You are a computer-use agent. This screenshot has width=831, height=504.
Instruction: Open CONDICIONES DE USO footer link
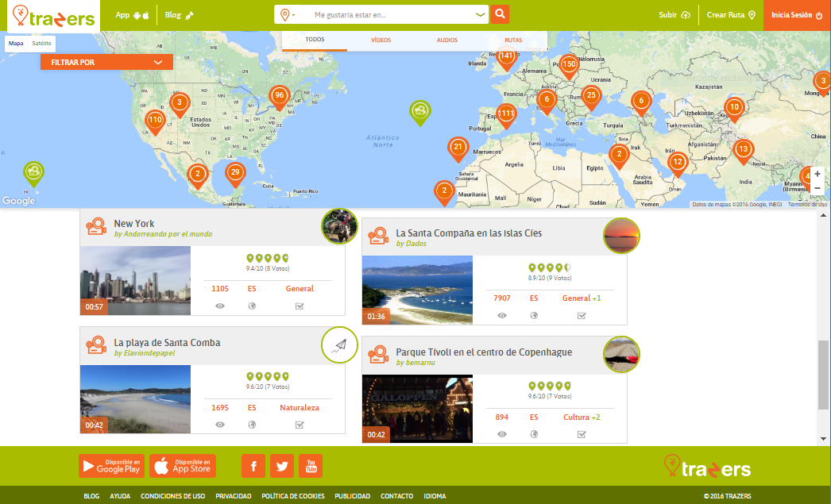tap(172, 496)
